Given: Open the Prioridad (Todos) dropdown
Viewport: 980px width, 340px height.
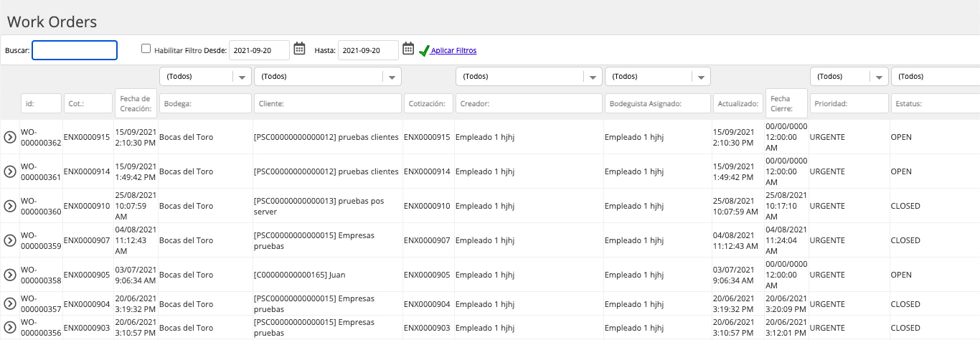Looking at the screenshot, I should coord(849,76).
